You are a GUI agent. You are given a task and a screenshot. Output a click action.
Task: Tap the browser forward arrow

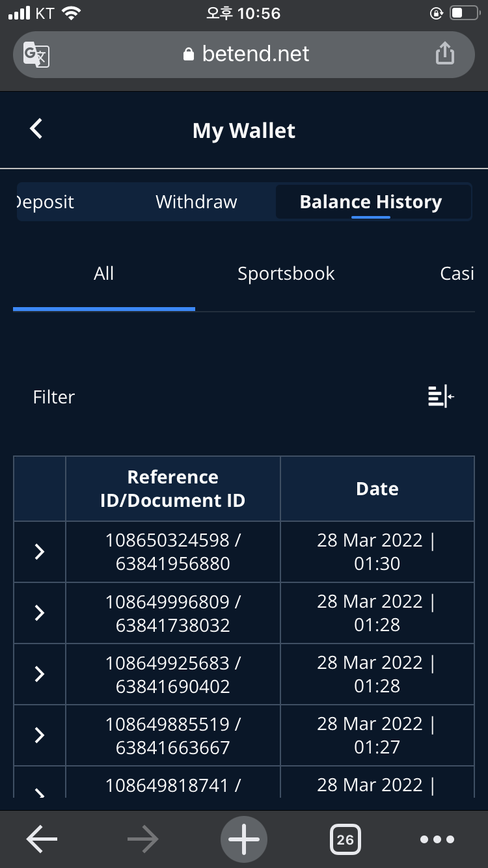click(x=143, y=839)
